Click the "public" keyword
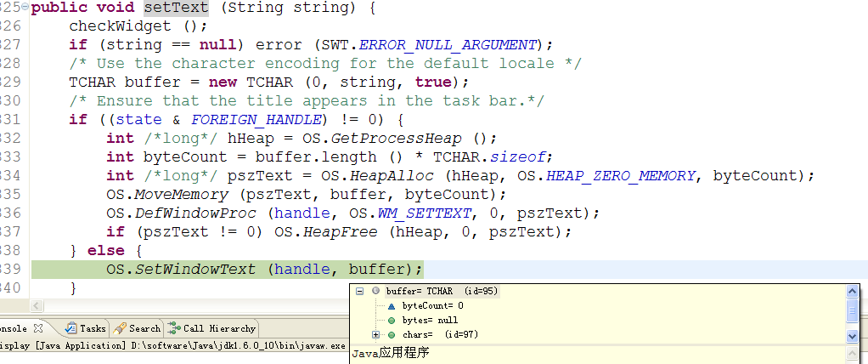The width and height of the screenshot is (868, 364). pyautogui.click(x=59, y=8)
